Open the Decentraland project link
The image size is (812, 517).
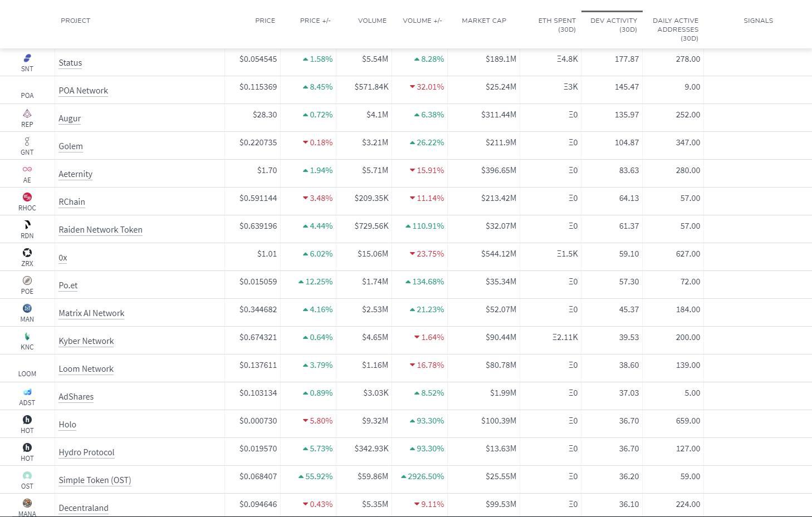pos(84,508)
